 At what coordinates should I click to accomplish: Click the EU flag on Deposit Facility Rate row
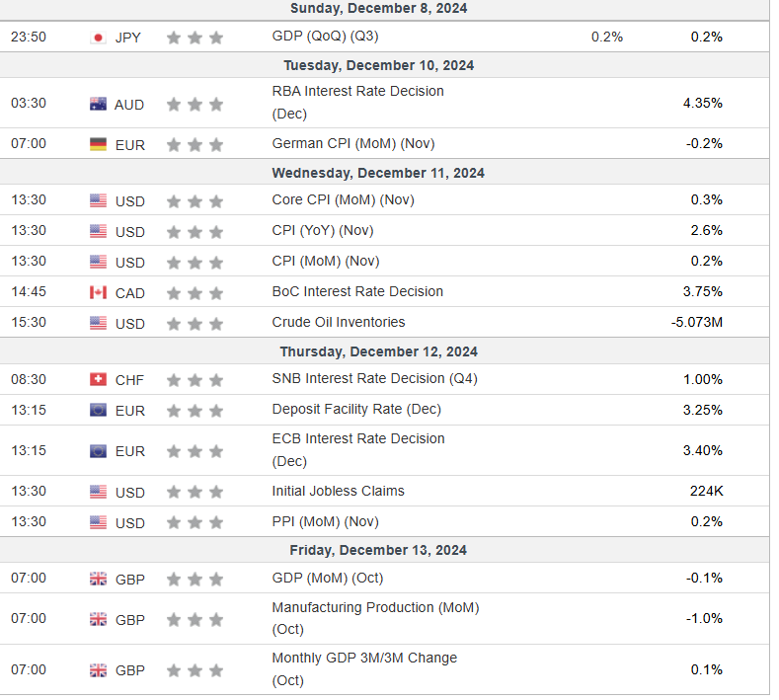[98, 411]
